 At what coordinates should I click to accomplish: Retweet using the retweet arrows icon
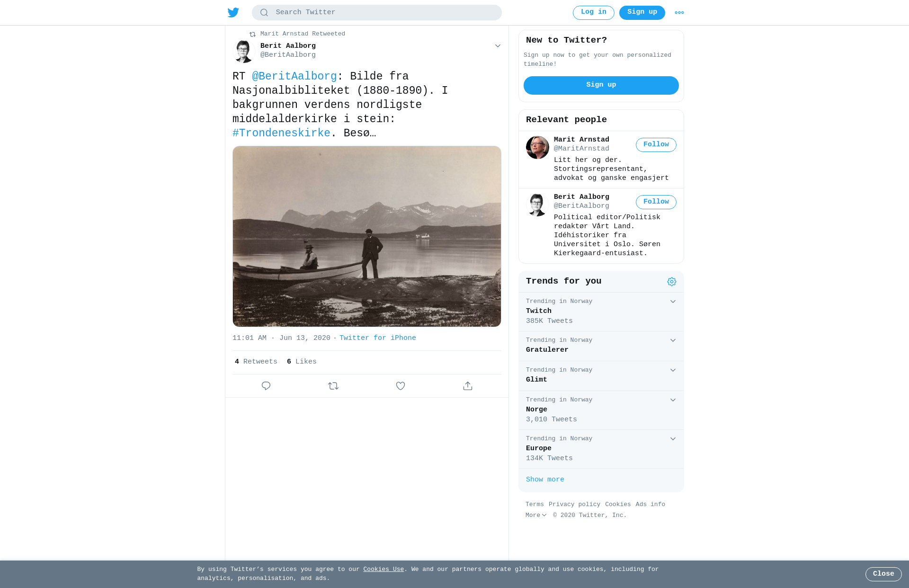click(333, 386)
